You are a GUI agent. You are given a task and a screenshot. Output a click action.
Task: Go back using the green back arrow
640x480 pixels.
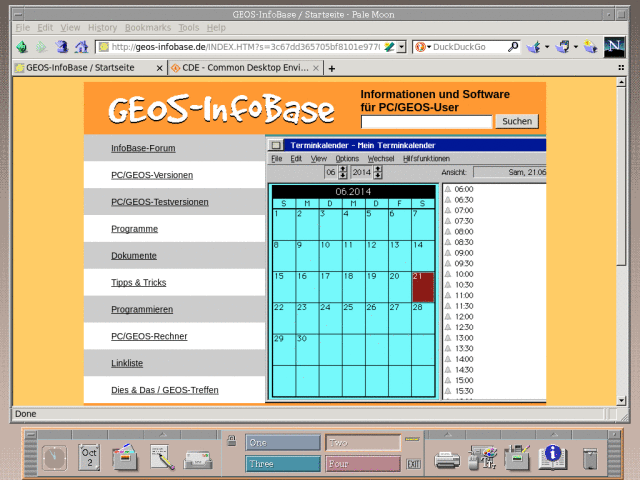(22, 47)
